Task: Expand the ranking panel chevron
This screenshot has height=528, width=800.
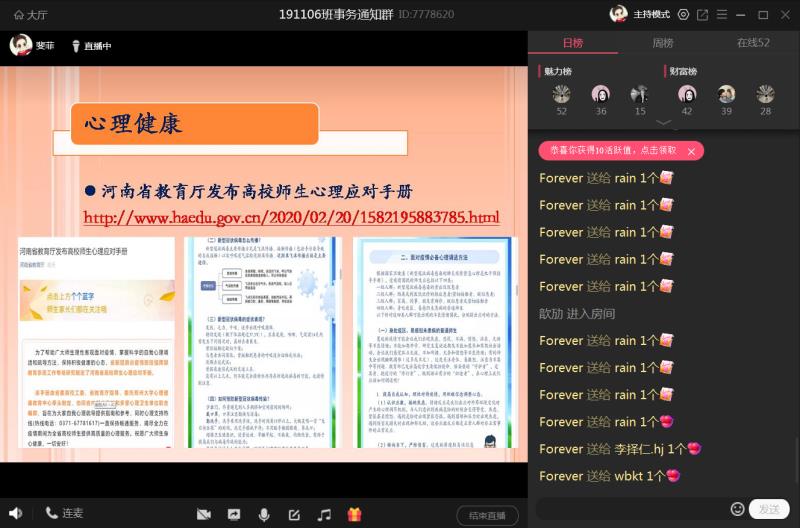Action: click(663, 123)
